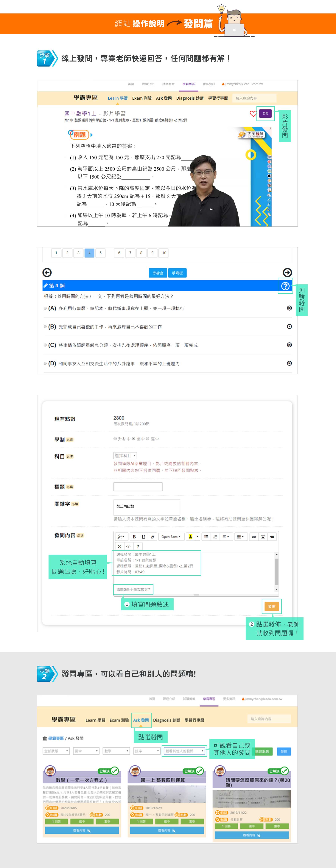The height and width of the screenshot is (868, 336).
Task: Toggle underline formatting in the editor
Action: click(x=143, y=537)
